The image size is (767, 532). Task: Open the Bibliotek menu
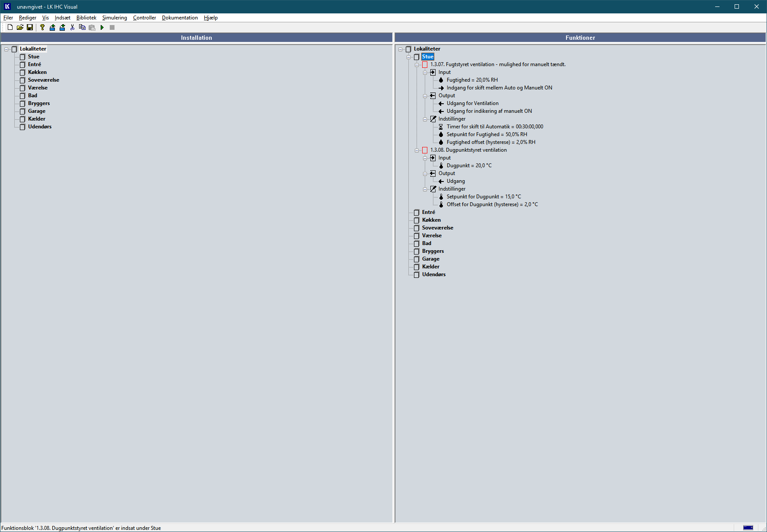[x=86, y=18]
